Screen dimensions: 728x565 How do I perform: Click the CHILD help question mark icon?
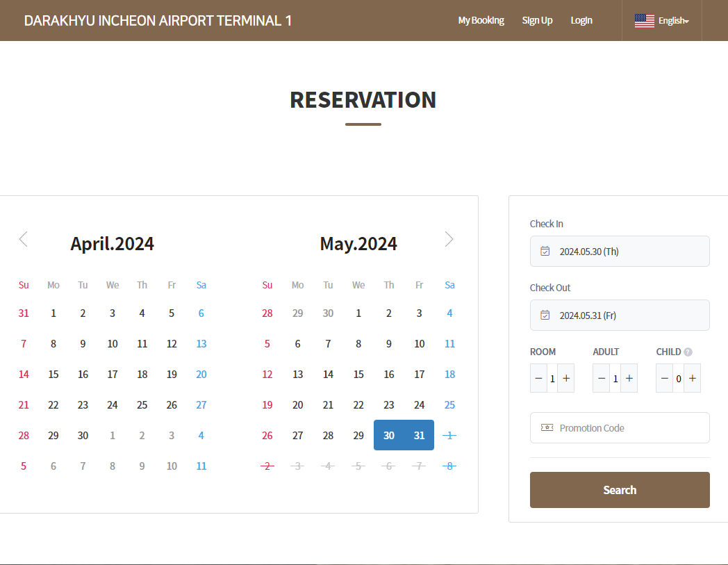pos(688,352)
